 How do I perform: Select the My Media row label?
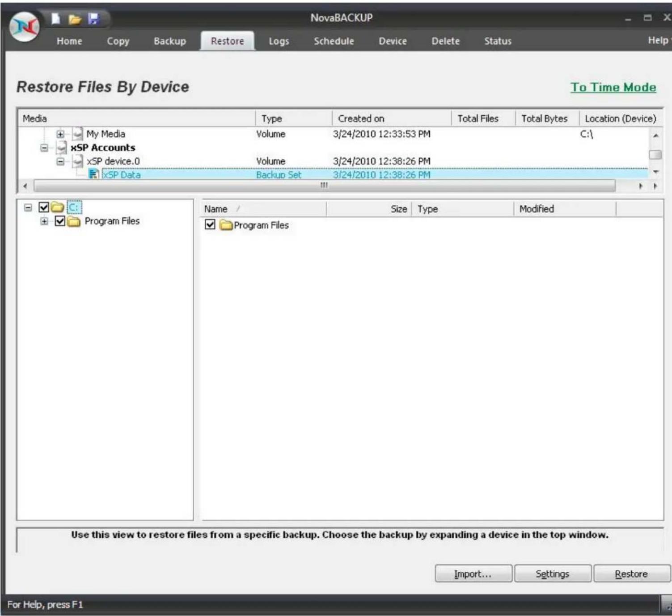pyautogui.click(x=106, y=134)
